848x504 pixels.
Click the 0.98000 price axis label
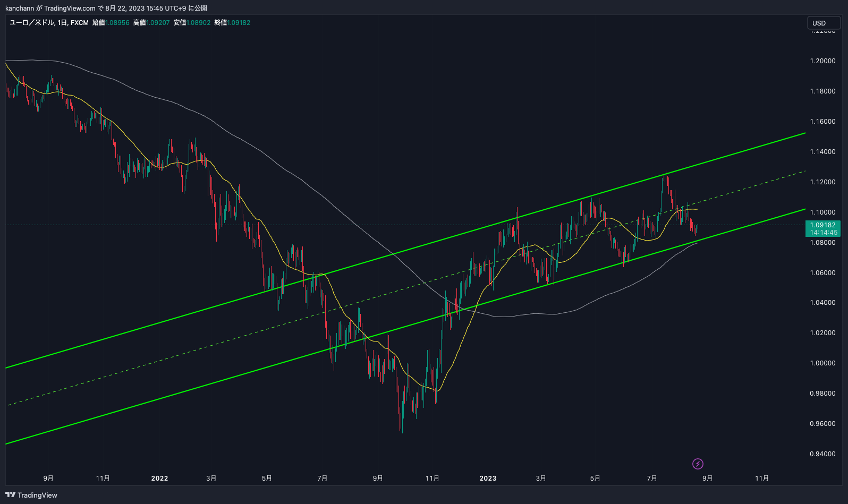coord(822,394)
